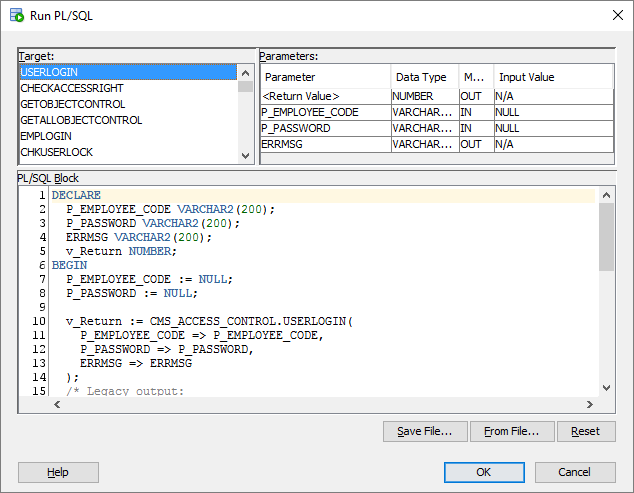The height and width of the screenshot is (493, 634).
Task: Select CHECKACCESSRIGHT in the Target list
Action: coord(128,88)
